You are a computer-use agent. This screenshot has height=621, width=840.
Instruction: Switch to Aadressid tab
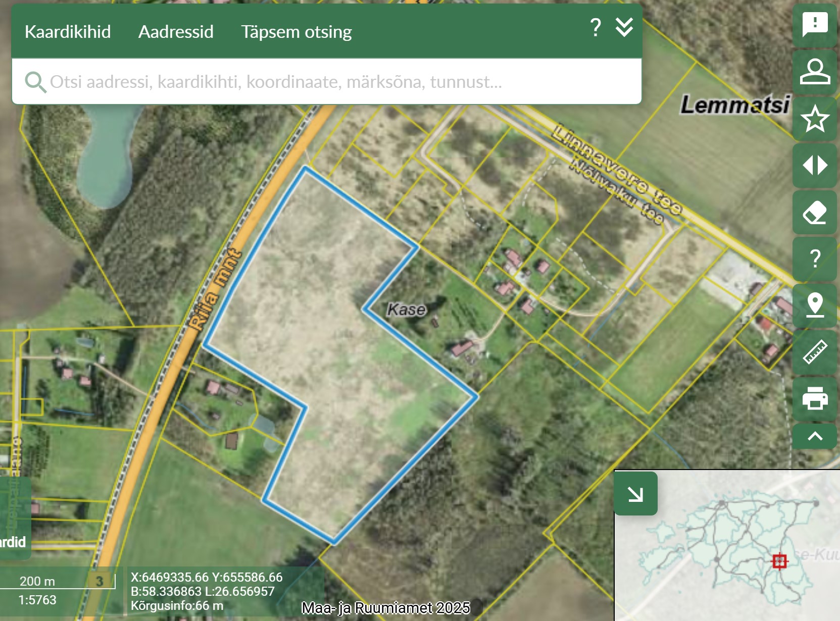[176, 32]
